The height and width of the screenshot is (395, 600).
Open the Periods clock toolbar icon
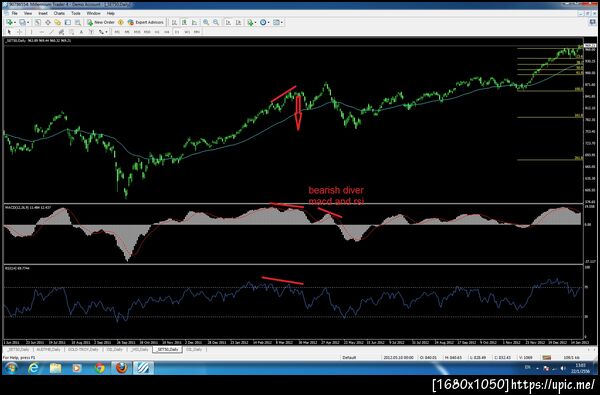point(263,22)
